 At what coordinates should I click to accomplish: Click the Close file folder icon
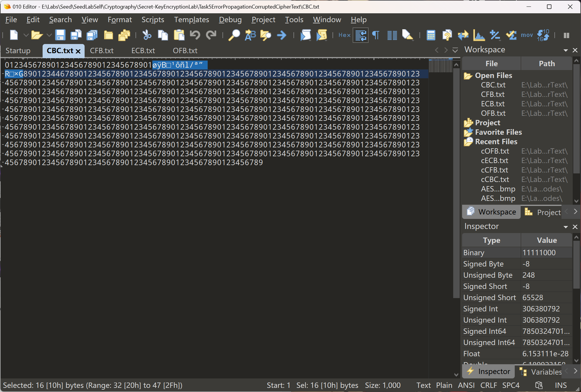click(x=108, y=35)
